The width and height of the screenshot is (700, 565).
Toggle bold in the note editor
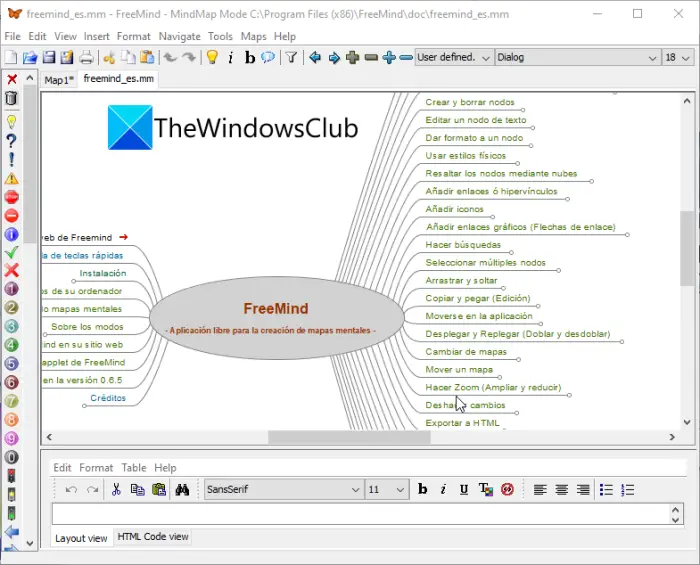pos(422,490)
